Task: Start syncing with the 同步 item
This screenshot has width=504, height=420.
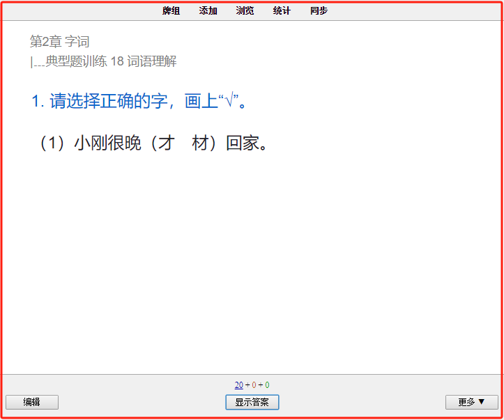Action: pos(319,11)
